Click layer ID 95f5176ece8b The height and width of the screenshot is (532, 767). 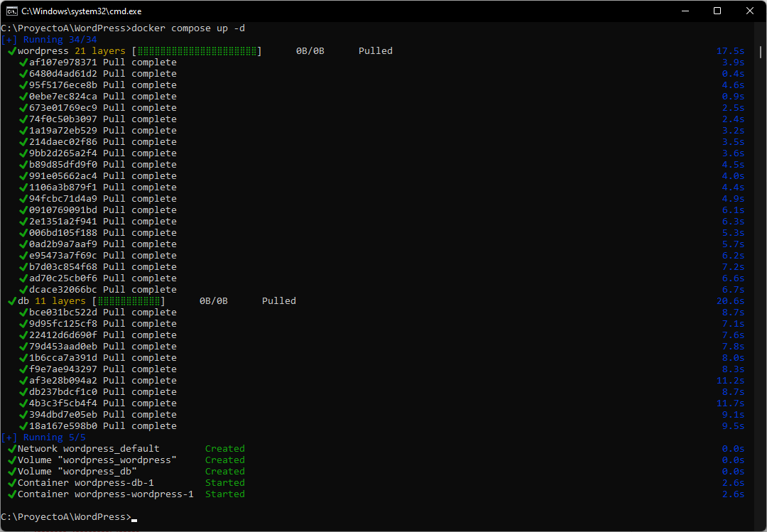(63, 85)
